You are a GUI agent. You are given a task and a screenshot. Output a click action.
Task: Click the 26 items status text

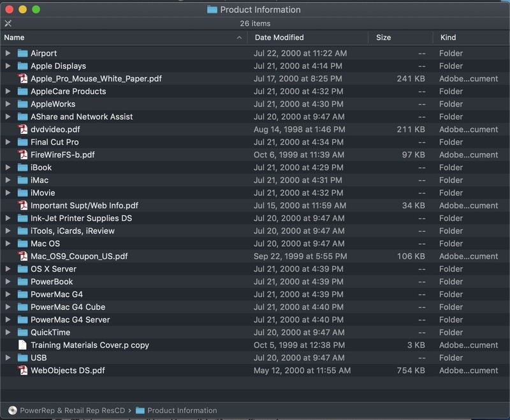point(255,24)
